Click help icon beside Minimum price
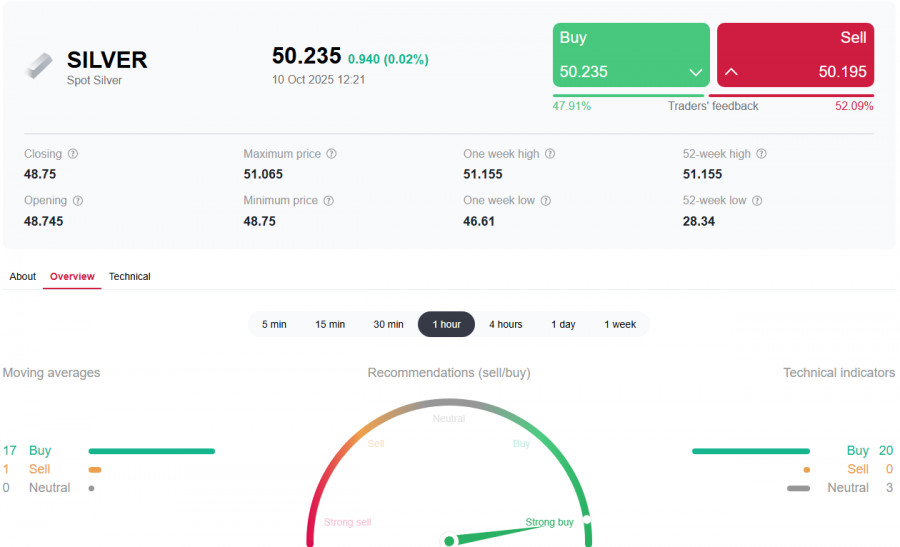The width and height of the screenshot is (900, 547). click(329, 201)
